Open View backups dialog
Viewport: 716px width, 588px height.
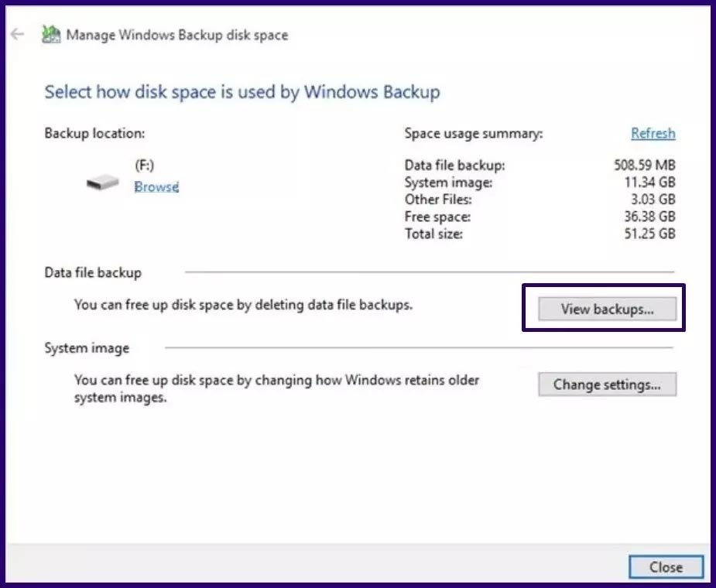pos(608,309)
